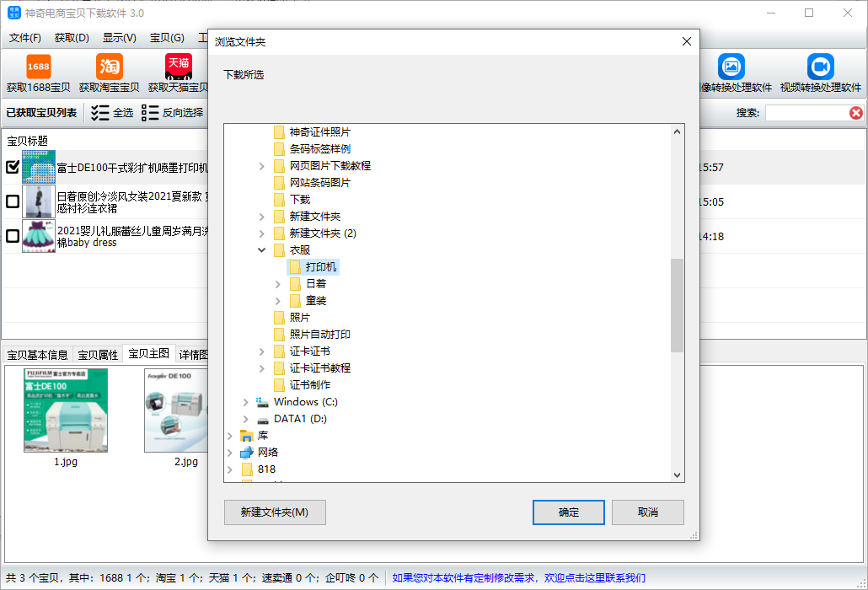Image resolution: width=868 pixels, height=590 pixels.
Task: Expand the 日着 folder node
Action: 278,284
